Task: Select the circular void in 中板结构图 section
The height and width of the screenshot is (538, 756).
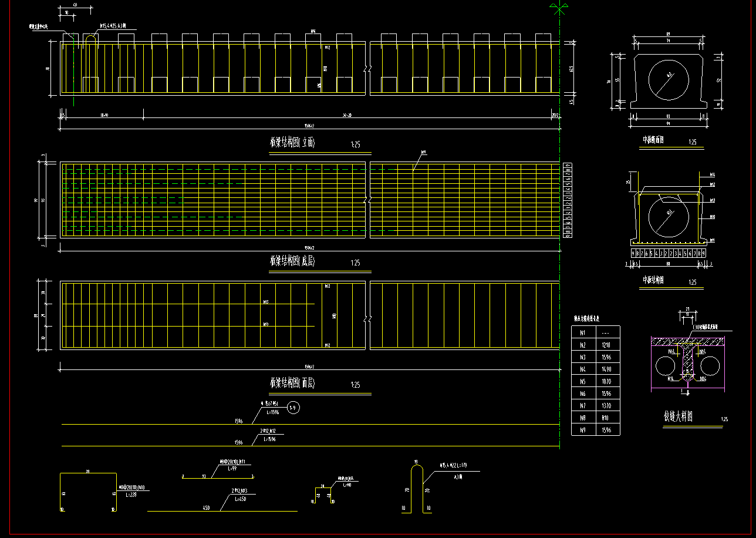Action: point(669,216)
